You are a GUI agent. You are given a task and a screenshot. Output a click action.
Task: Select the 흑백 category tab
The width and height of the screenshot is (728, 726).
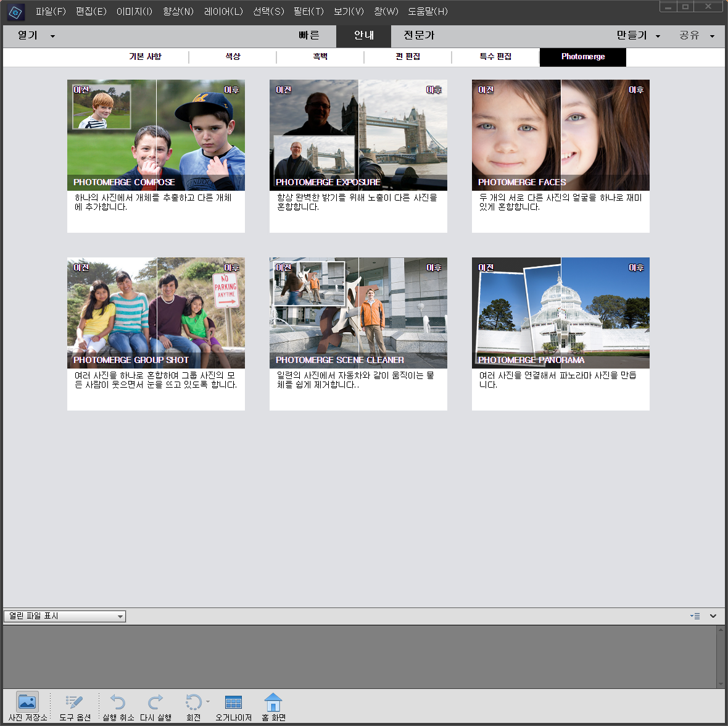pyautogui.click(x=320, y=57)
